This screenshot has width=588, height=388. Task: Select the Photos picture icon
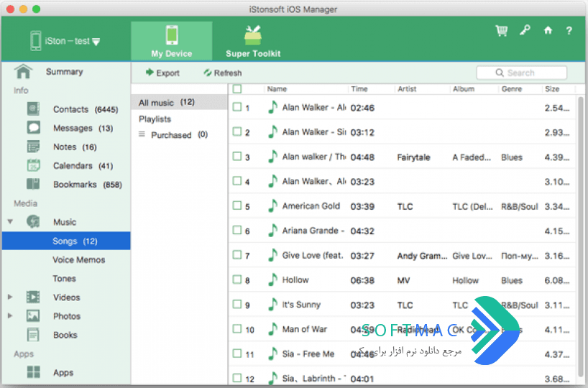point(33,315)
